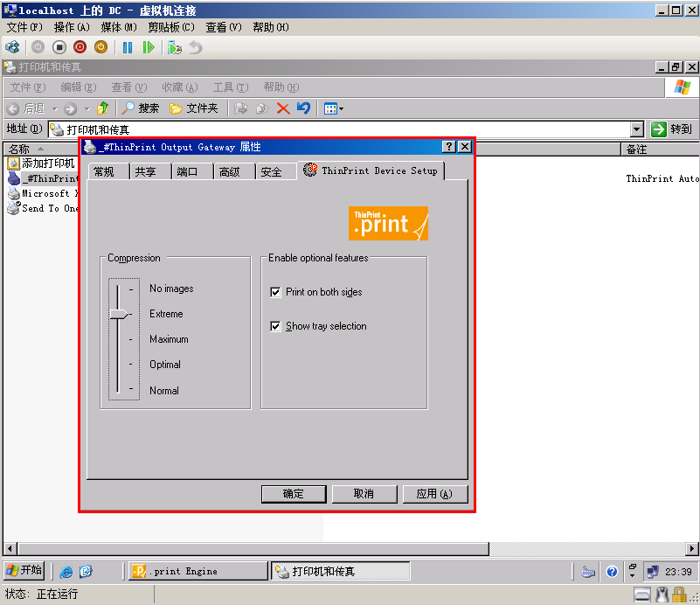Screen dimensions: 700x605
Task: Select the _#ThinPrint printer in list
Action: (x=44, y=178)
